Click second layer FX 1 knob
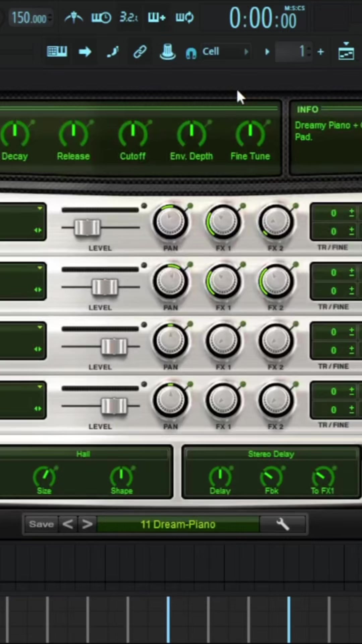 pyautogui.click(x=223, y=281)
